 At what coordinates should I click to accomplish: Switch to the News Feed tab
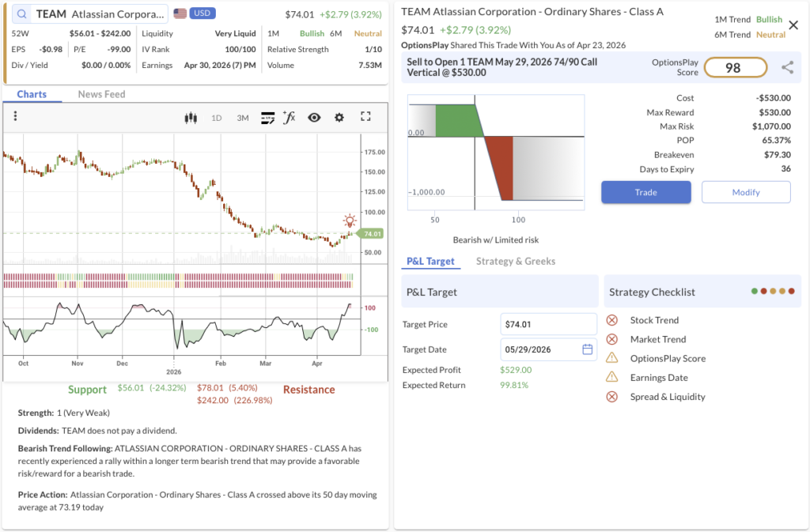click(101, 94)
